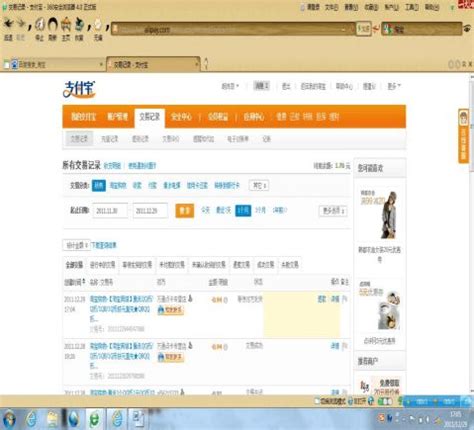The image size is (474, 430).
Task: Click the address bar go button
Action: point(364,29)
